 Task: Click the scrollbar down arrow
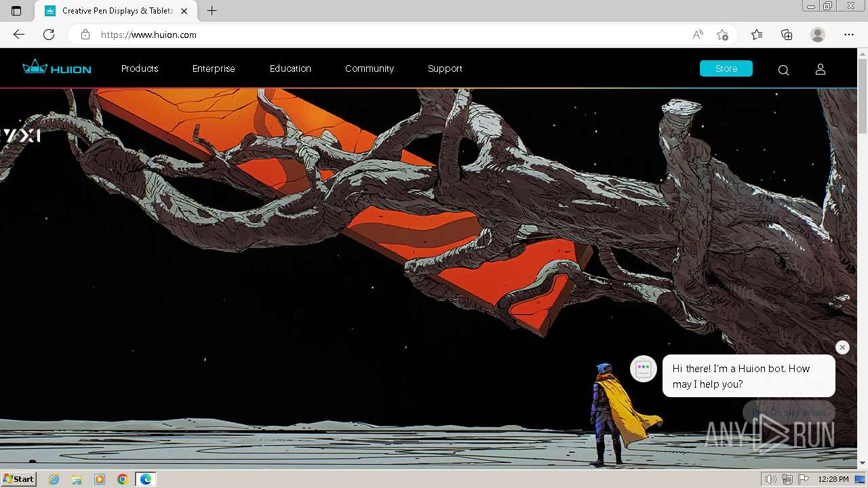click(x=863, y=463)
